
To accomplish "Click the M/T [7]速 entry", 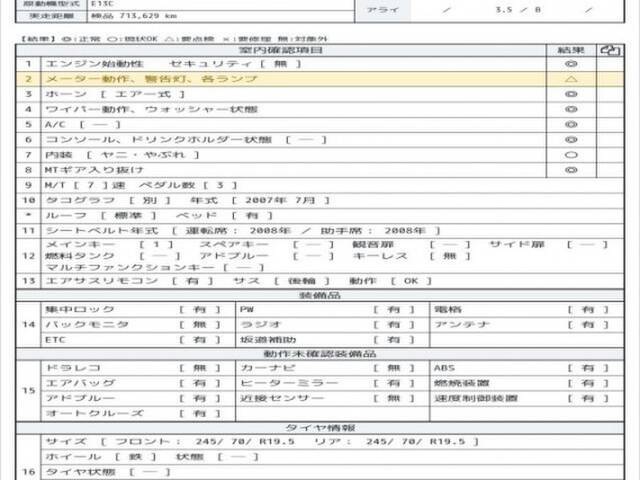I will pos(85,185).
